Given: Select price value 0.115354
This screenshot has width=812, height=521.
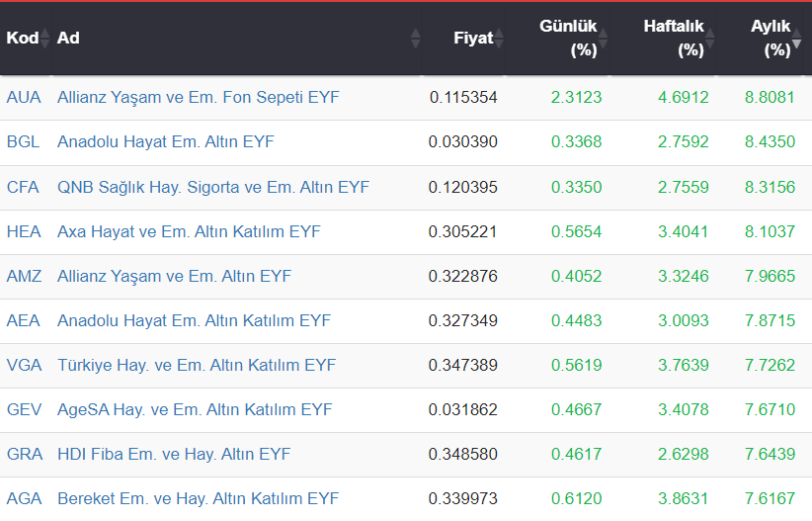Looking at the screenshot, I should pyautogui.click(x=463, y=98).
